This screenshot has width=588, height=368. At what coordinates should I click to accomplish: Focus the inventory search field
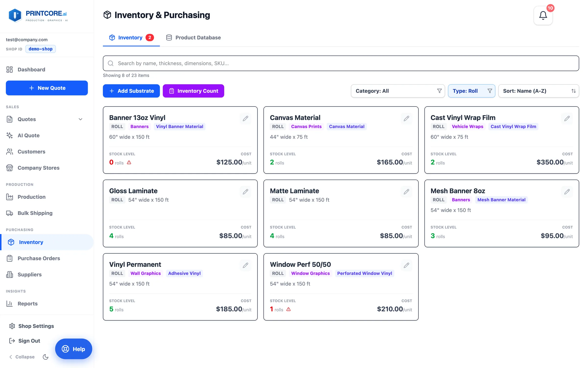341,63
